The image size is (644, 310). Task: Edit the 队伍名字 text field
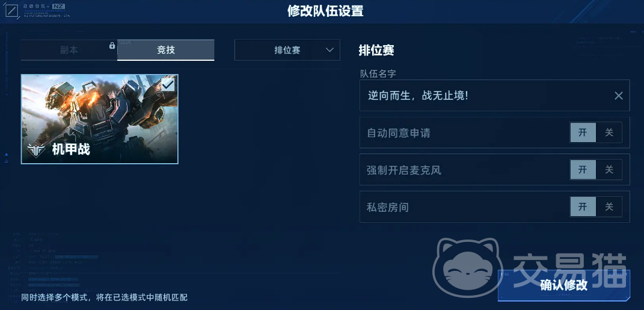[494, 95]
